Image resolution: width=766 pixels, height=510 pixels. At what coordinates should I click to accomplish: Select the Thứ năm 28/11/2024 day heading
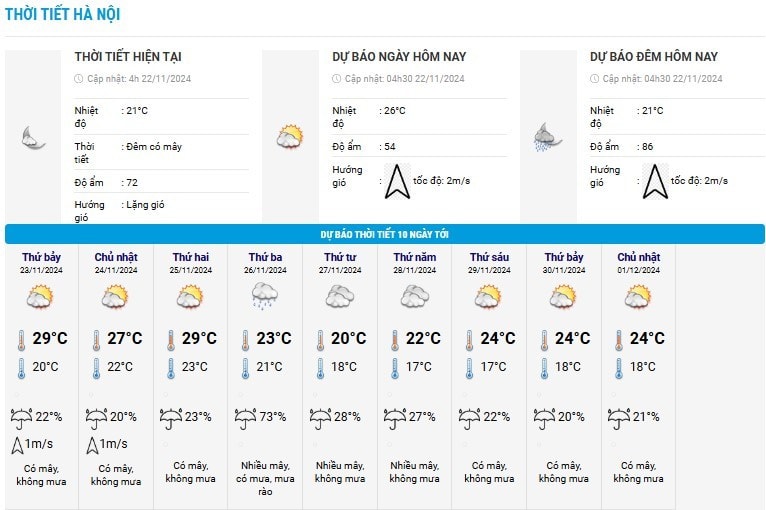(415, 263)
